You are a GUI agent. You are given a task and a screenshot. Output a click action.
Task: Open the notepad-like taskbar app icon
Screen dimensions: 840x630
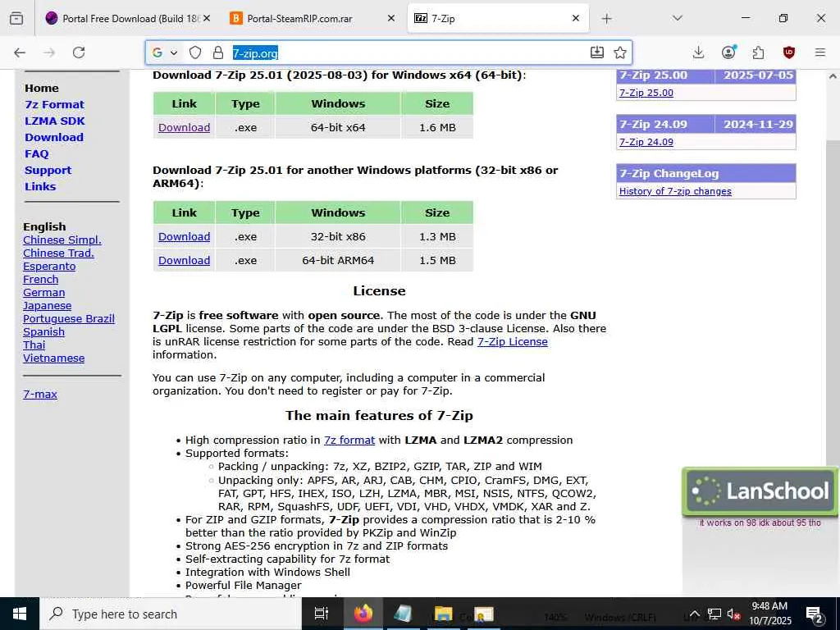[403, 614]
